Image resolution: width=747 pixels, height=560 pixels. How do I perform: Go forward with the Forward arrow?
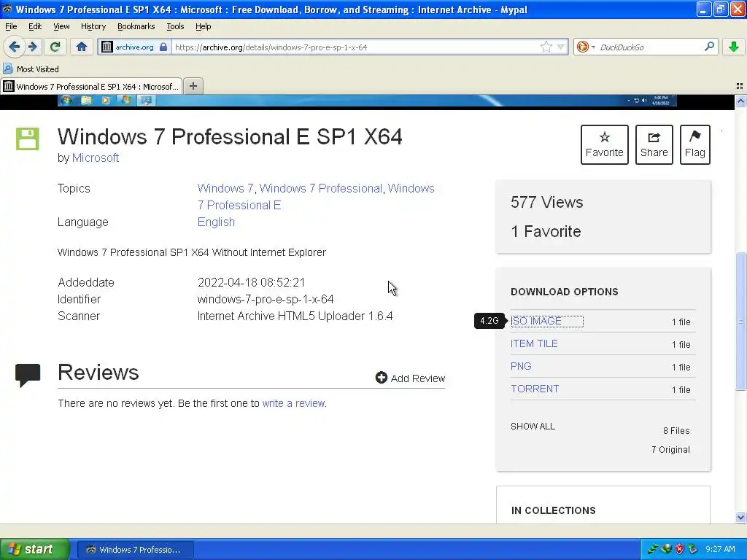pyautogui.click(x=33, y=47)
